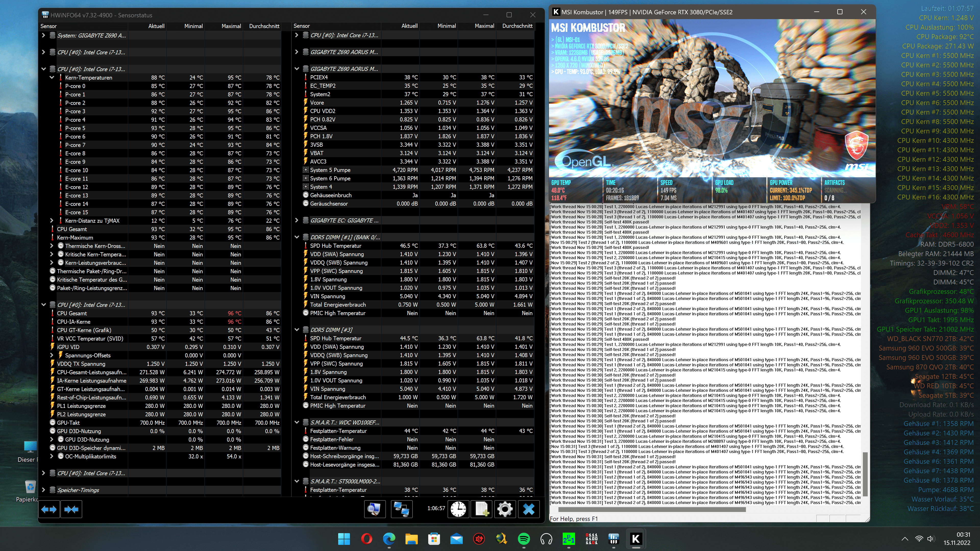Open the HWiNFO system summary icon

point(374,509)
